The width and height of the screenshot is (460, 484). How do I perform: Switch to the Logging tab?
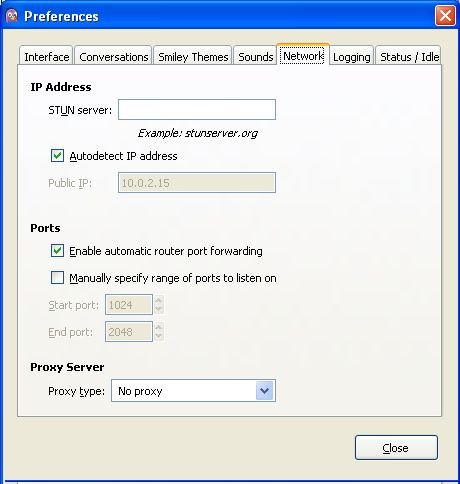point(352,56)
